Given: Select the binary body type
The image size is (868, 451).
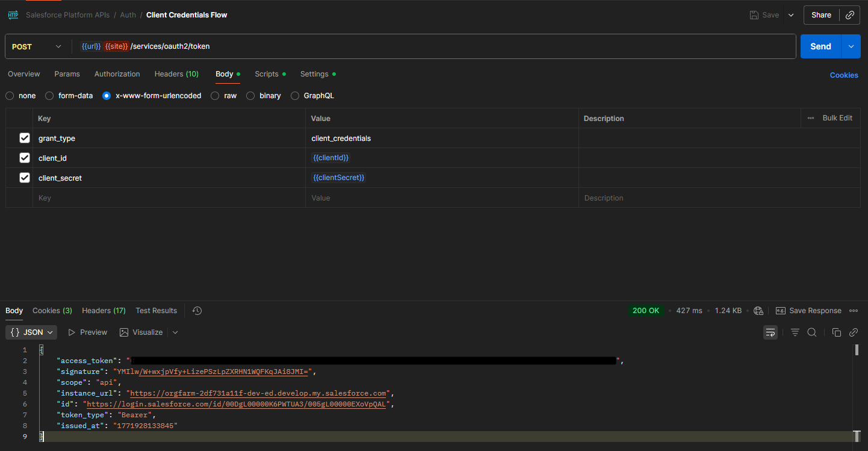Looking at the screenshot, I should pyautogui.click(x=250, y=96).
